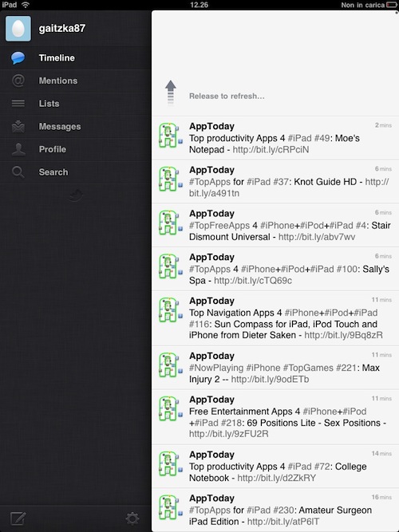Open link ending bit.ly/a491tn
The image size is (399, 532).
point(215,193)
